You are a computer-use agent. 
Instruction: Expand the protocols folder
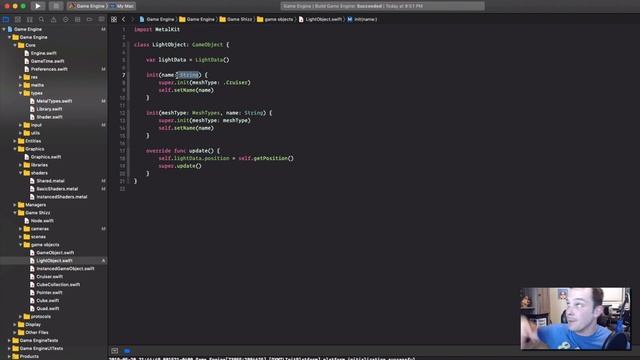click(21, 317)
